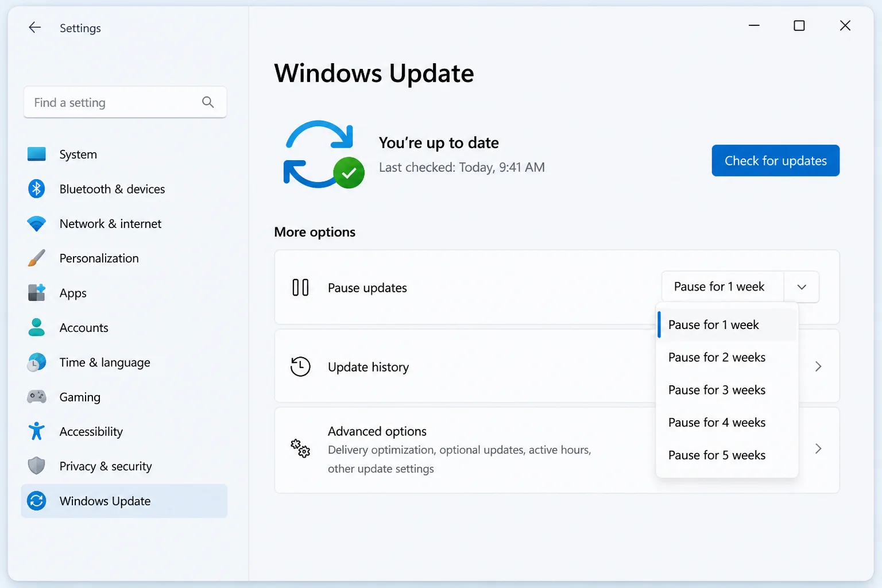The width and height of the screenshot is (882, 588).
Task: Open Accessibility settings
Action: pyautogui.click(x=124, y=432)
